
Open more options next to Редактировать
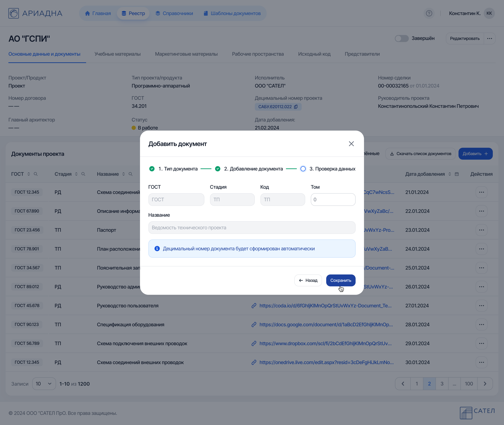click(489, 39)
